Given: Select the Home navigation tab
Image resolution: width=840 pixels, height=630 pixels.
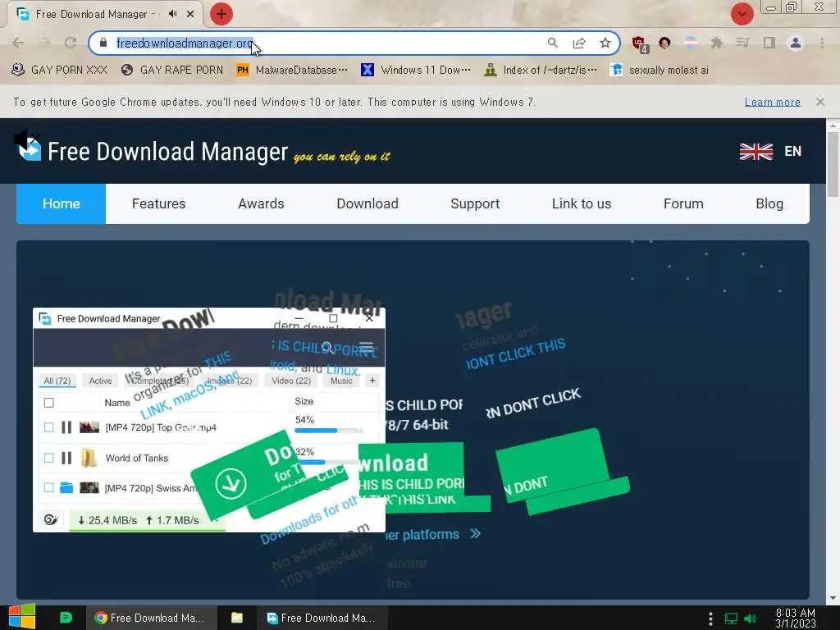Looking at the screenshot, I should point(61,203).
